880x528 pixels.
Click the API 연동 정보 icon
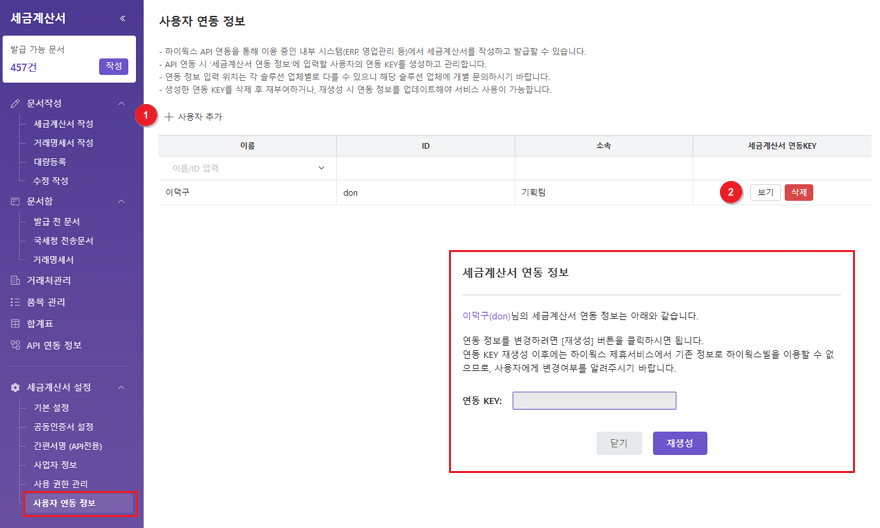point(15,345)
